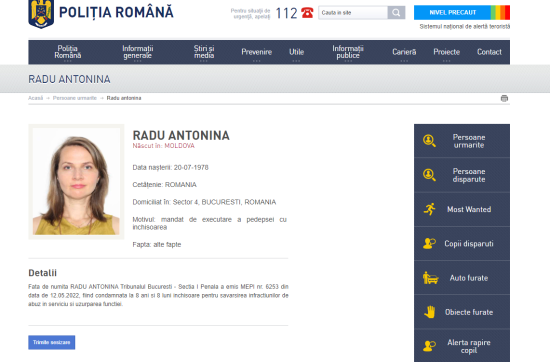550x362 pixels.
Task: Click the Detalii heading
Action: click(42, 273)
